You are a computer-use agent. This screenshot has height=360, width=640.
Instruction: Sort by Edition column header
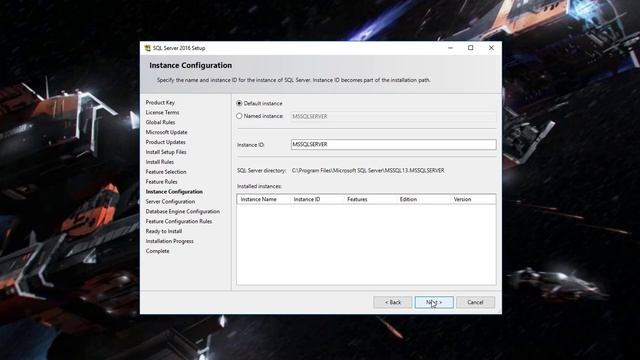coord(423,199)
